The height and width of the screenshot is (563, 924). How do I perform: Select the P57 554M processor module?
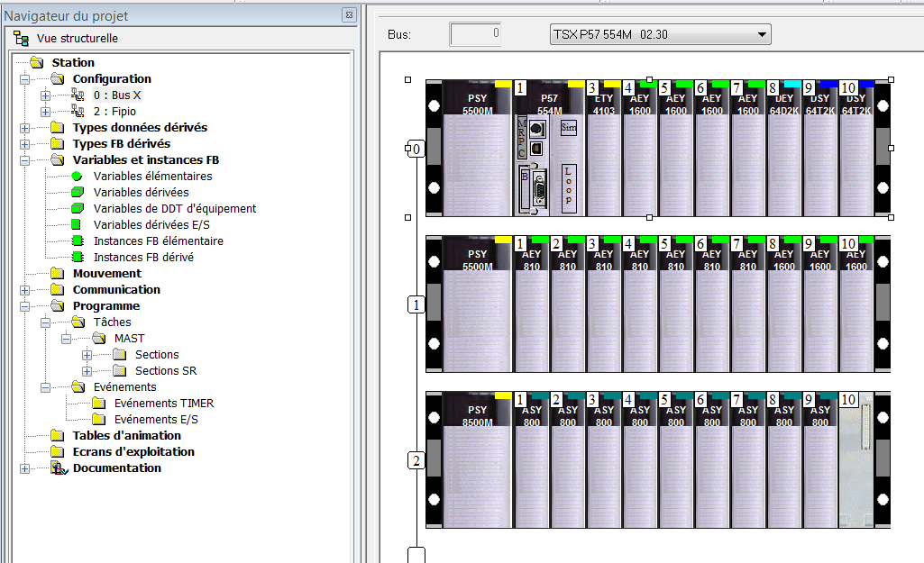click(549, 153)
